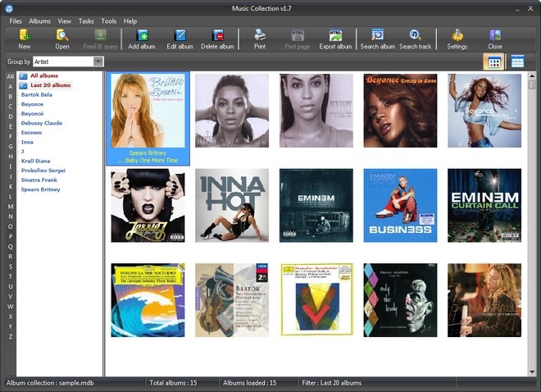This screenshot has width=541, height=392.
Task: Filter albums by letter Z
Action: (x=11, y=336)
